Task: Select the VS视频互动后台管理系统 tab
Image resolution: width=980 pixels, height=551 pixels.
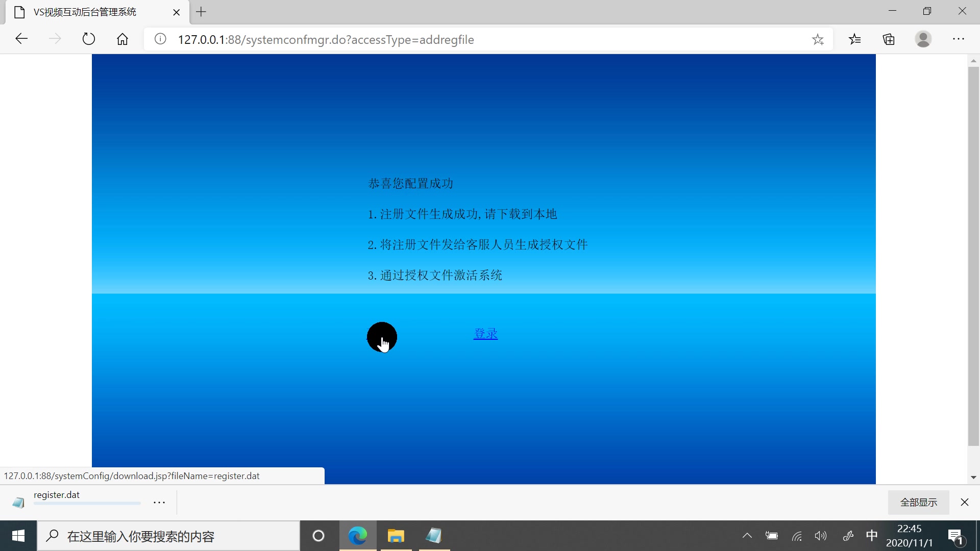Action: click(97, 12)
